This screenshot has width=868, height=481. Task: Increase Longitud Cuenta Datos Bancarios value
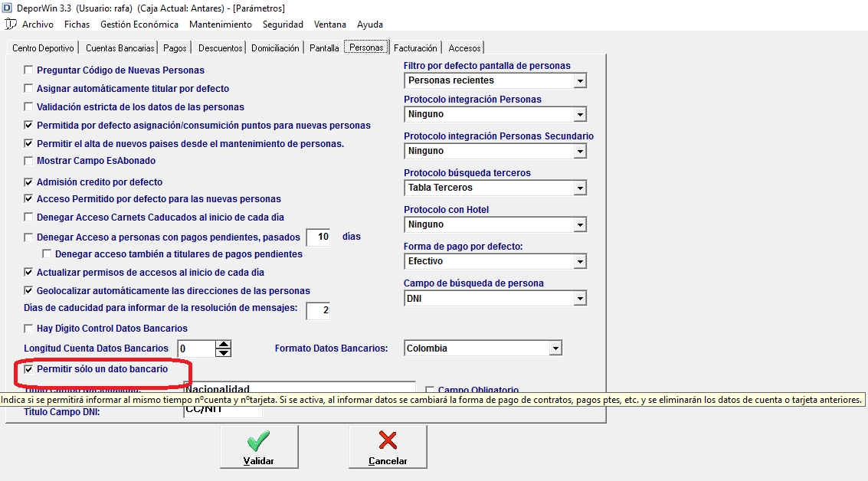pyautogui.click(x=224, y=345)
